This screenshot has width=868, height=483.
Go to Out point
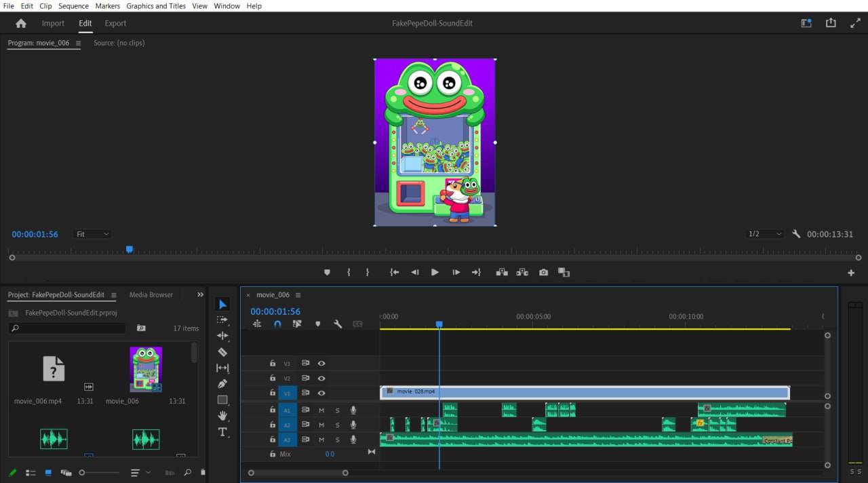476,272
